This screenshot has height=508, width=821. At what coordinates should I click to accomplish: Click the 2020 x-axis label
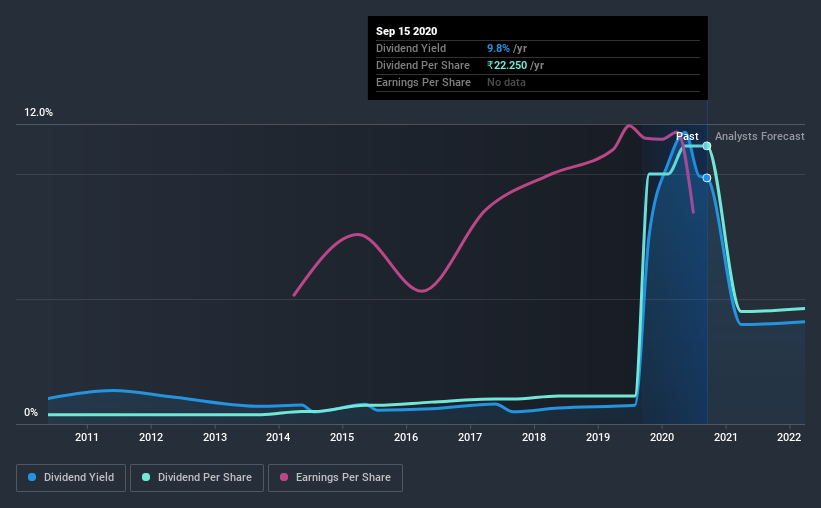click(x=662, y=437)
